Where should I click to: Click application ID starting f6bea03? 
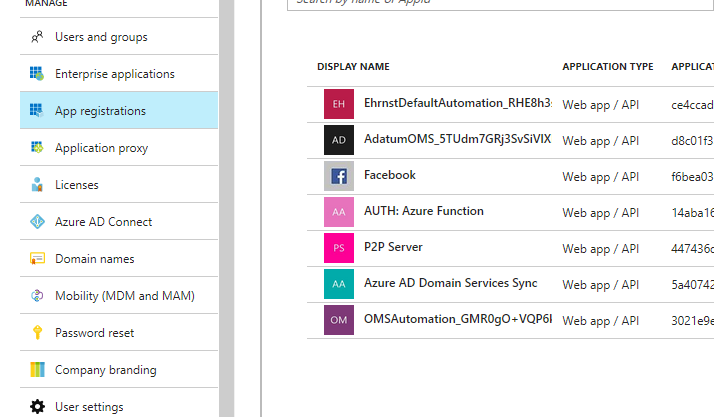(x=692, y=177)
